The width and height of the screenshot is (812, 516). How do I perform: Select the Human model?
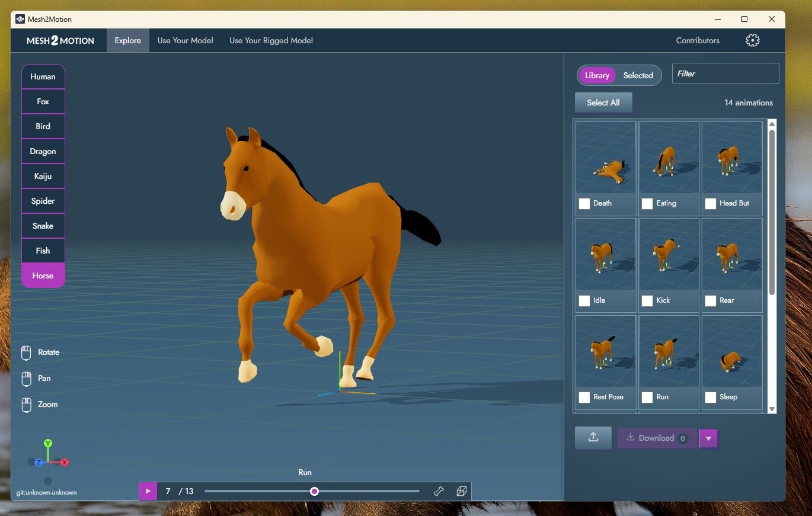point(43,76)
